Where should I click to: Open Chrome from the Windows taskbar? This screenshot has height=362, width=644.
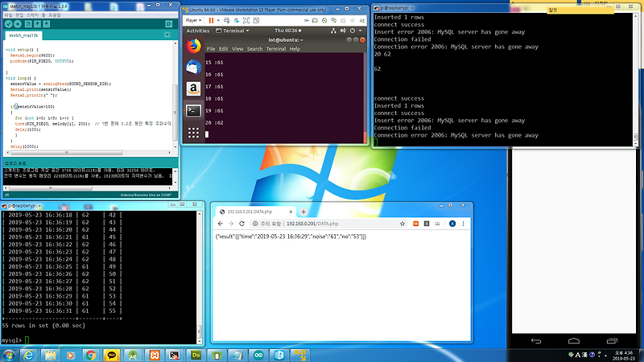(x=91, y=356)
